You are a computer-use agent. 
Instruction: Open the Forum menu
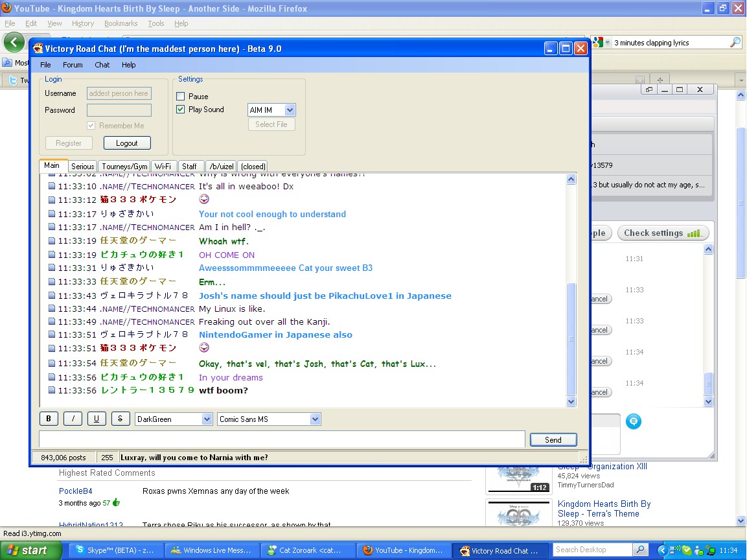[73, 65]
